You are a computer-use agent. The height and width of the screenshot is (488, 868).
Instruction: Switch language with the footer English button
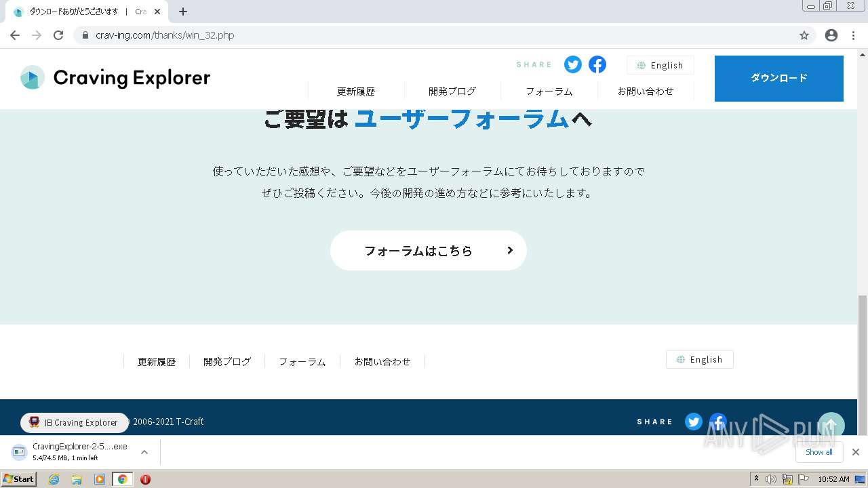(700, 359)
